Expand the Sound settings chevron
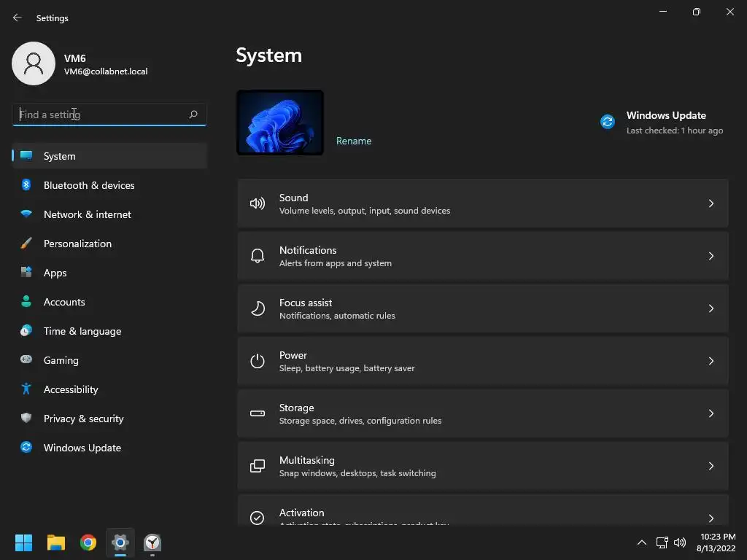This screenshot has height=560, width=747. coord(711,204)
